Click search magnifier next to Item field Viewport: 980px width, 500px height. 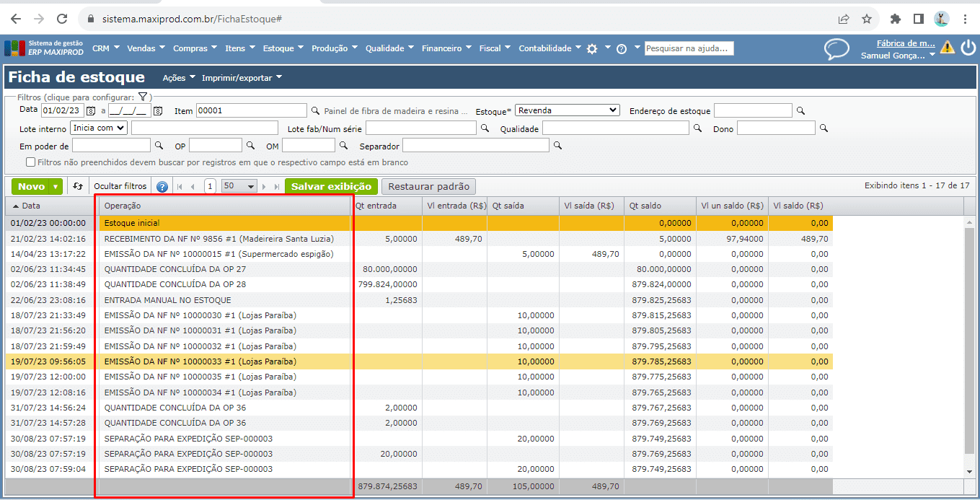point(315,111)
